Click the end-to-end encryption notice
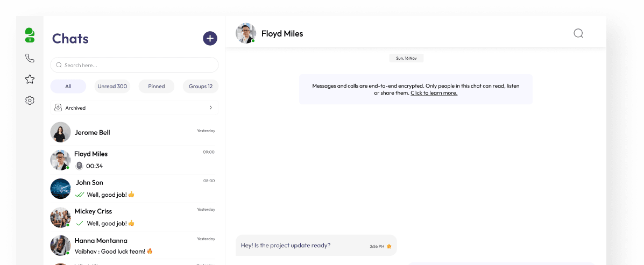644x265 pixels. 416,89
